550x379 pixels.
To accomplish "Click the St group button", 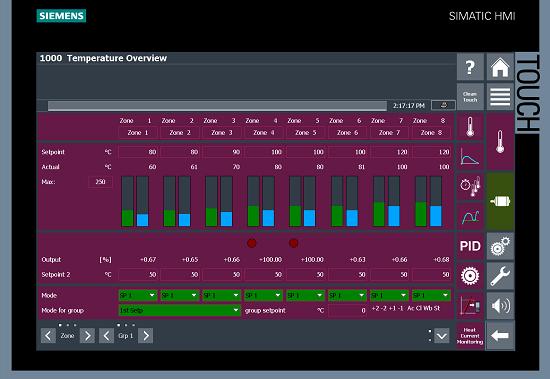I will (436, 308).
